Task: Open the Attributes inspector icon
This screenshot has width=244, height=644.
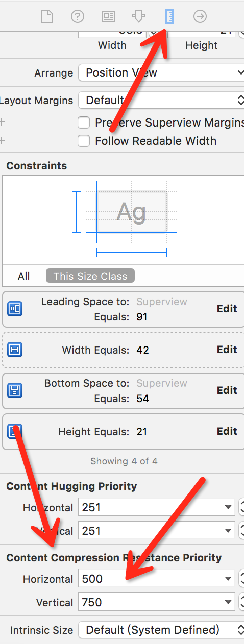Action: coord(138,17)
